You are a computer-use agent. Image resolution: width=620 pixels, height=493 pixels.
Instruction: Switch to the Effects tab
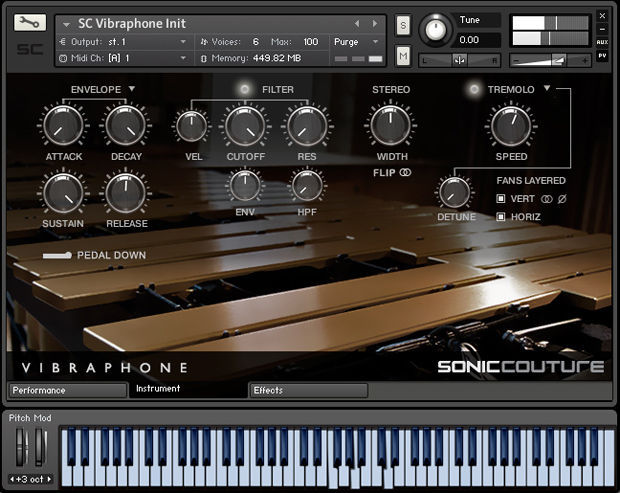point(308,390)
